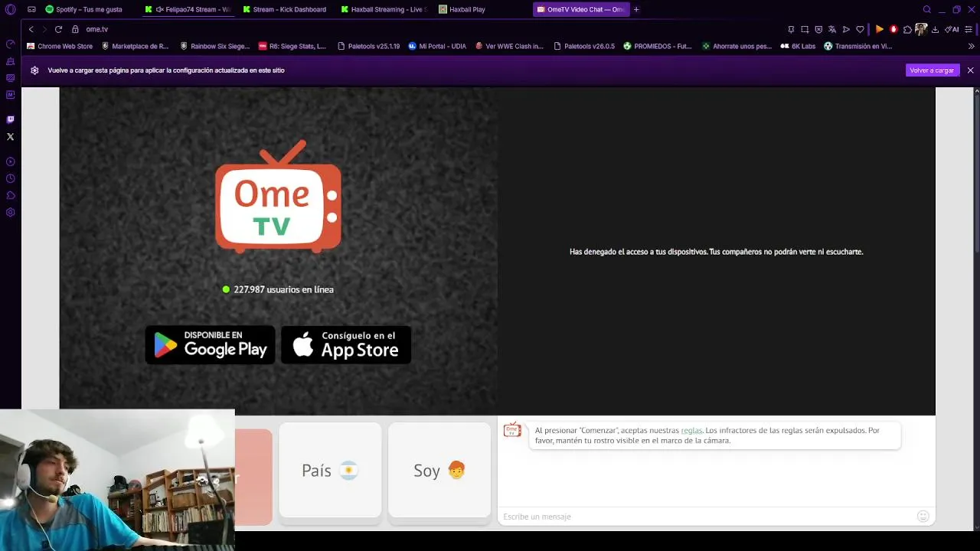
Task: Click the red flame extension icon
Action: point(893,29)
